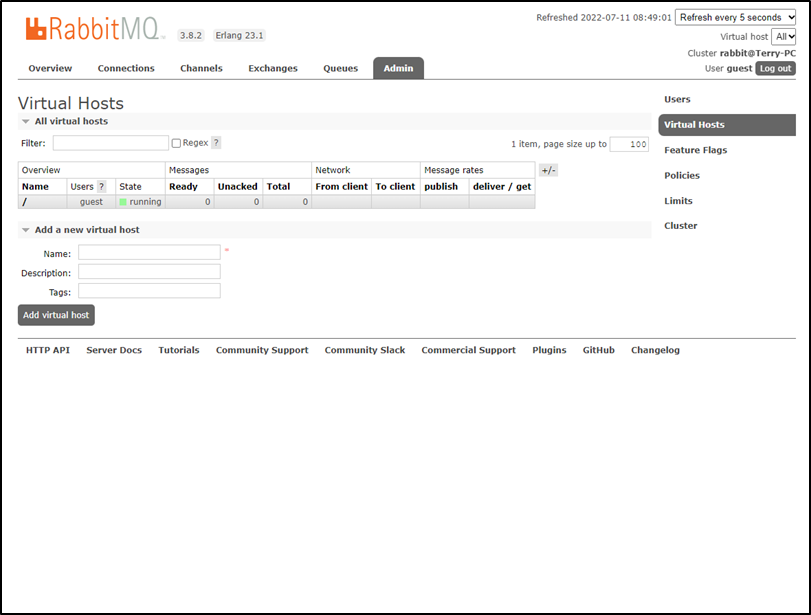Click the cluster name rabbit@Terry-PC

coord(758,53)
